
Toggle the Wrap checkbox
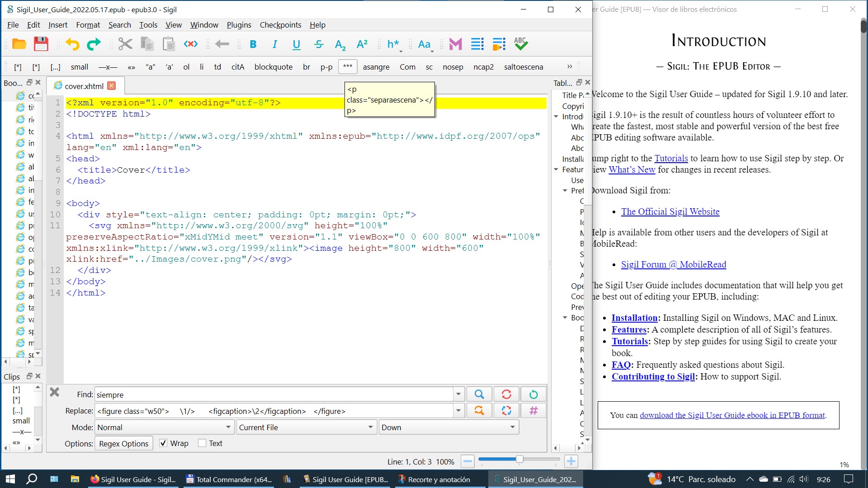click(x=163, y=443)
